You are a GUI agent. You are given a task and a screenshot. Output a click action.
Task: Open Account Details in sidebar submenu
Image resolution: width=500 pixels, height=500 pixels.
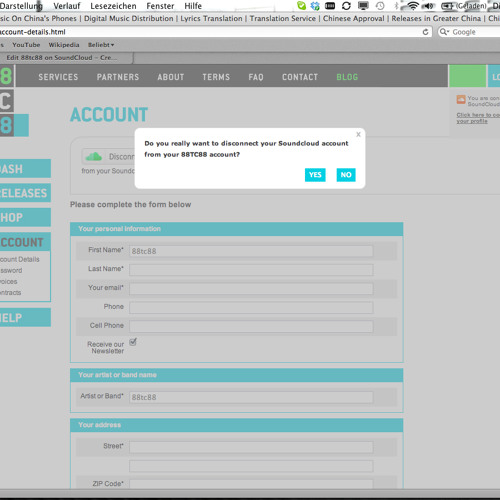click(20, 259)
